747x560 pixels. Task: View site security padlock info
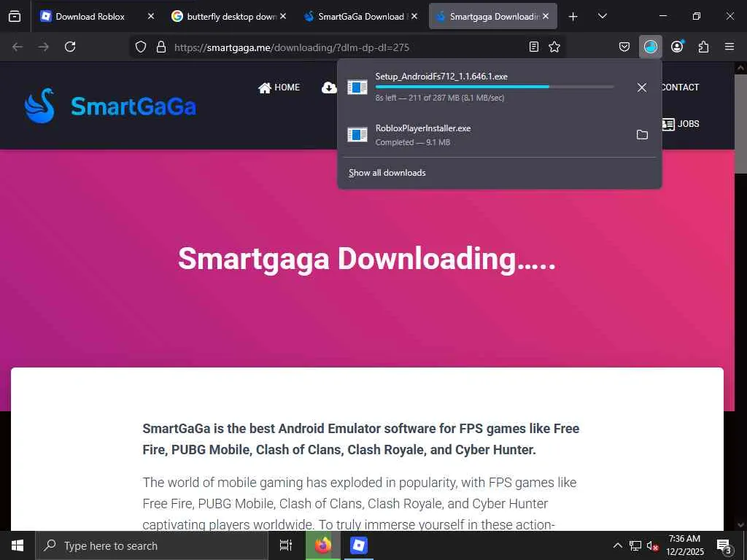click(161, 47)
